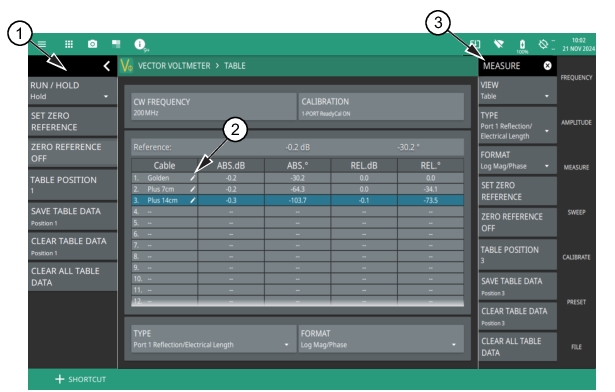Collapse the left menu panel arrow
Screen dimensions: 615x392
(x=107, y=66)
